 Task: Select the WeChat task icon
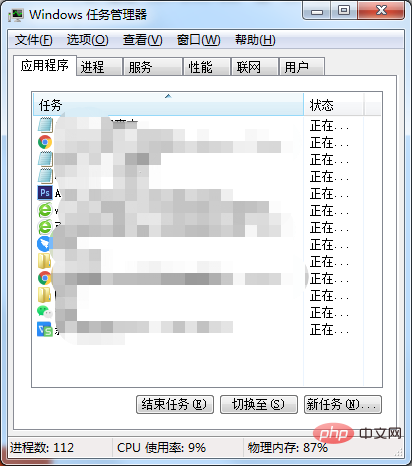[45, 312]
